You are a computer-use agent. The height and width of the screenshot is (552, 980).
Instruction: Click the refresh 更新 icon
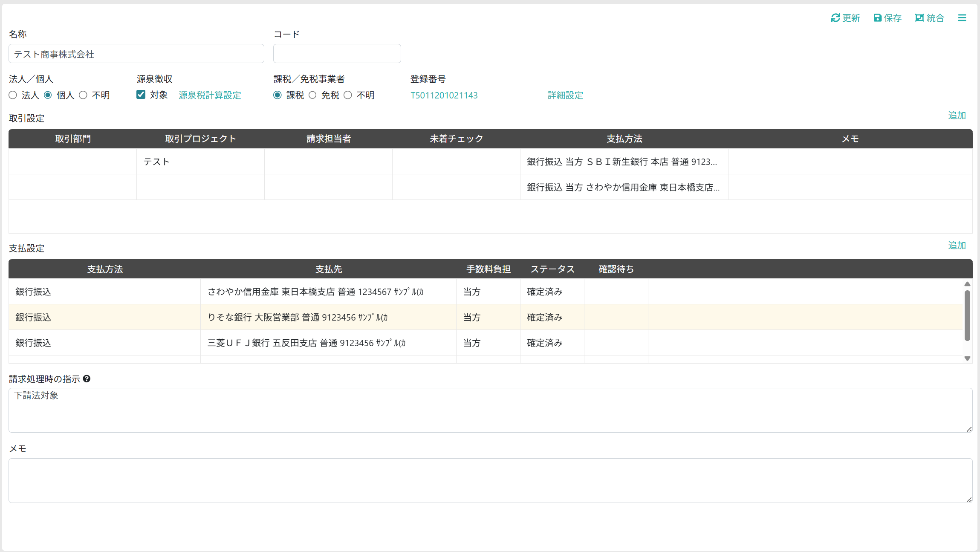(835, 18)
